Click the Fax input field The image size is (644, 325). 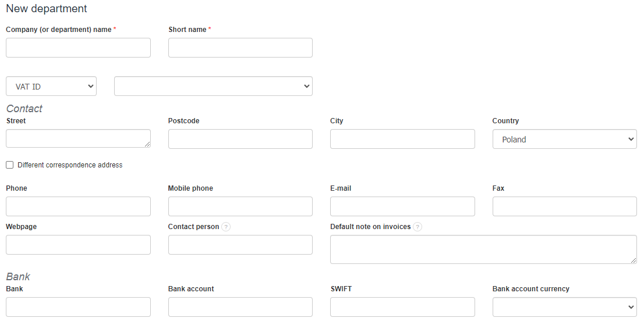pyautogui.click(x=564, y=206)
